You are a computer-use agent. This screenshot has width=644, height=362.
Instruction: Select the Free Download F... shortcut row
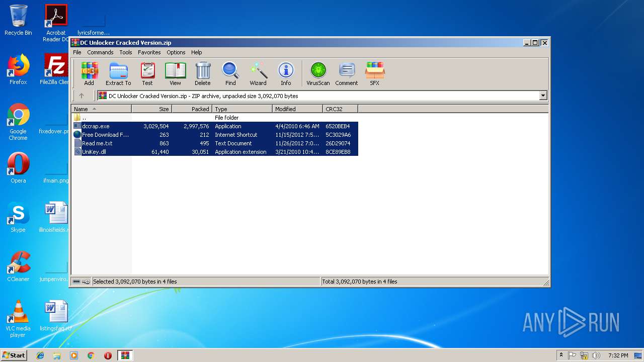click(x=215, y=135)
